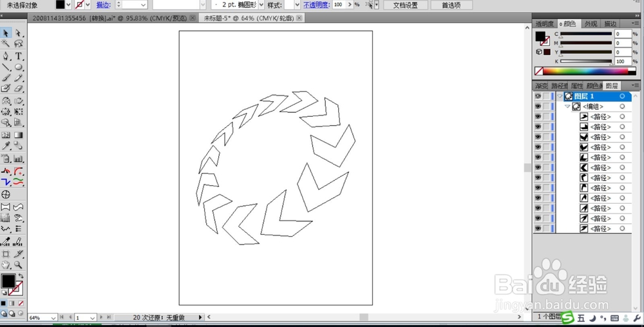
Task: Open the stroke color dropdown in control bar
Action: [x=88, y=5]
